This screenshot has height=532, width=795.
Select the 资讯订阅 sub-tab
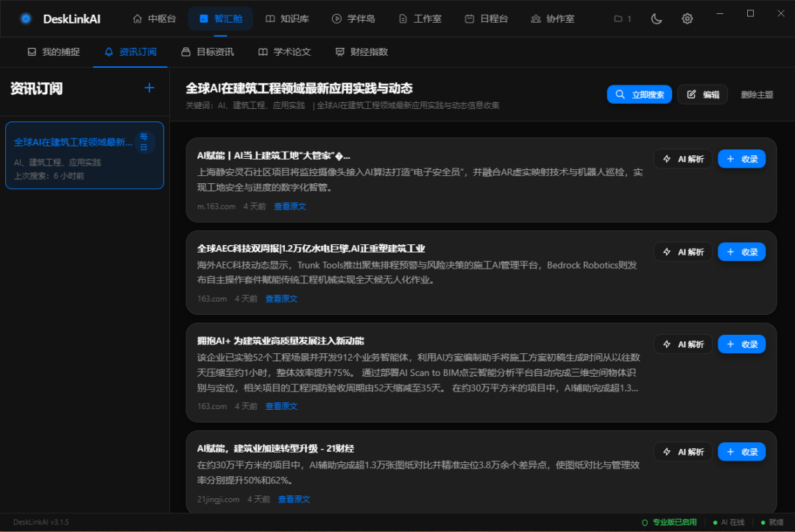(130, 52)
